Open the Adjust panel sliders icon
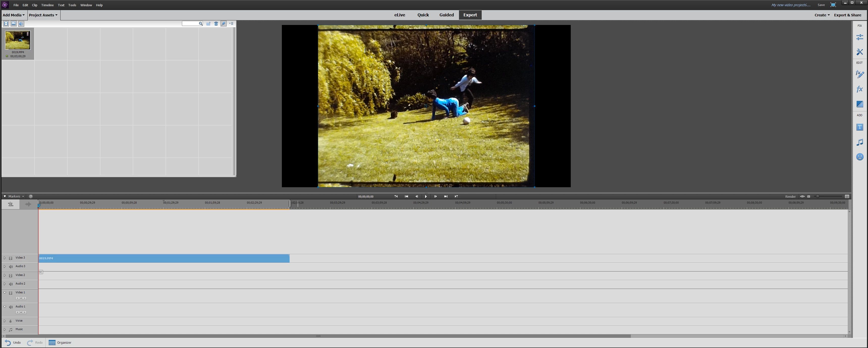This screenshot has height=348, width=868. [x=860, y=37]
